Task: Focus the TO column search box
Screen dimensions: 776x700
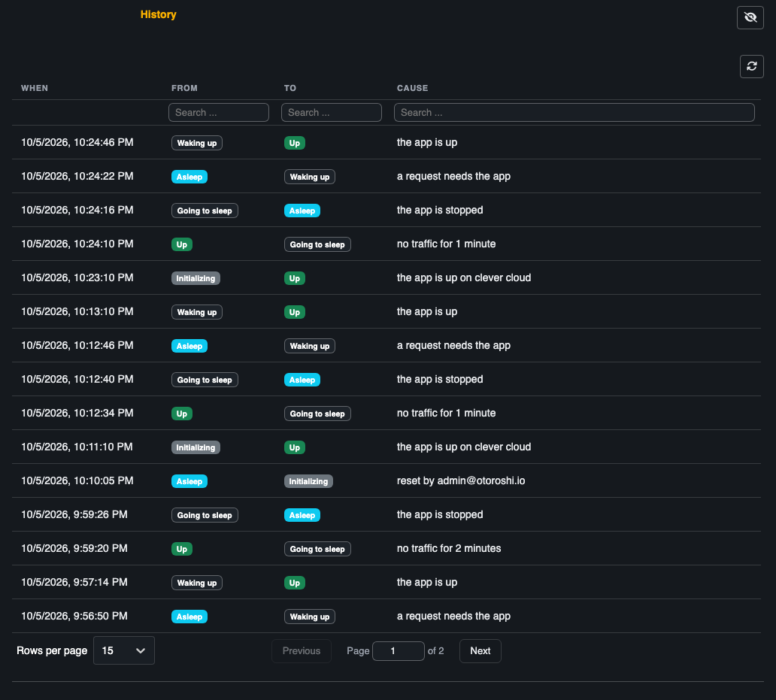Action: (x=332, y=112)
